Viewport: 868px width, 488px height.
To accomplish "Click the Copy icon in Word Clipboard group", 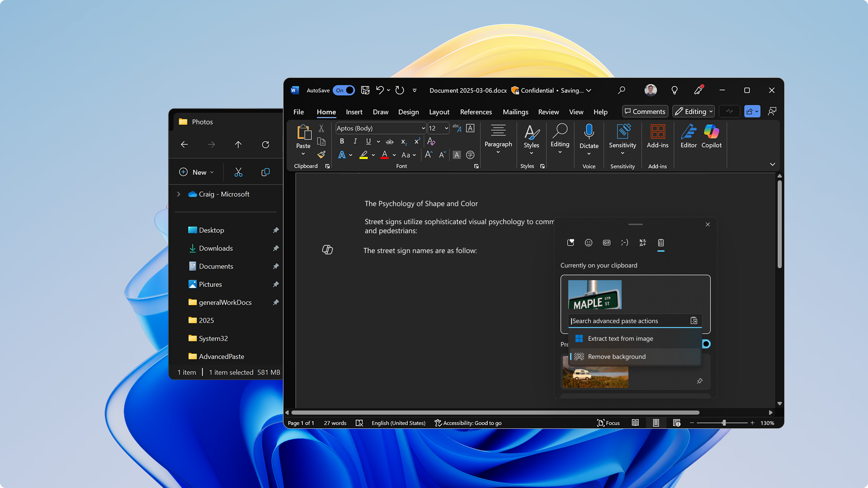I will coord(321,141).
